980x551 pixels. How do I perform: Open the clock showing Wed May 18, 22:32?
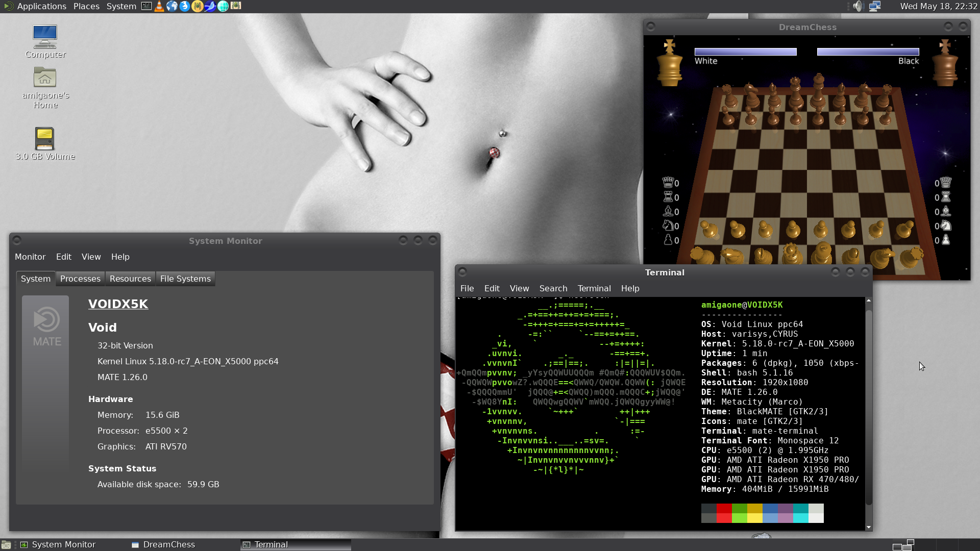(938, 6)
